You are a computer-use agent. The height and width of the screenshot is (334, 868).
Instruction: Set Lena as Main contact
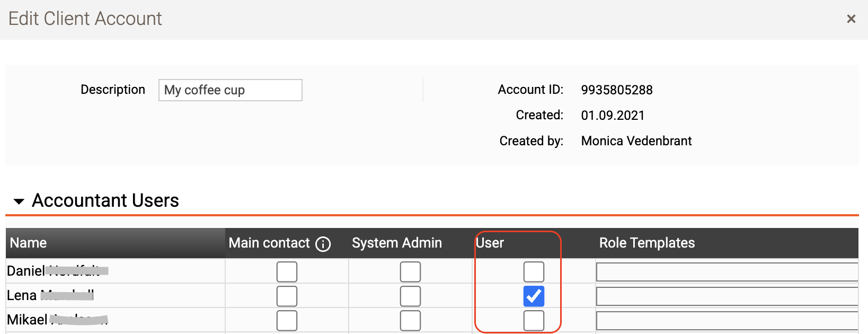pos(287,296)
